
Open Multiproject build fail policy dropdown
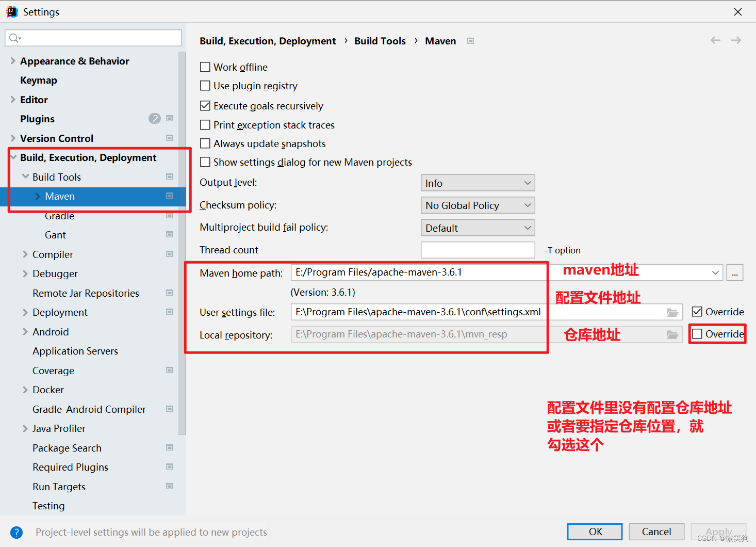[478, 228]
